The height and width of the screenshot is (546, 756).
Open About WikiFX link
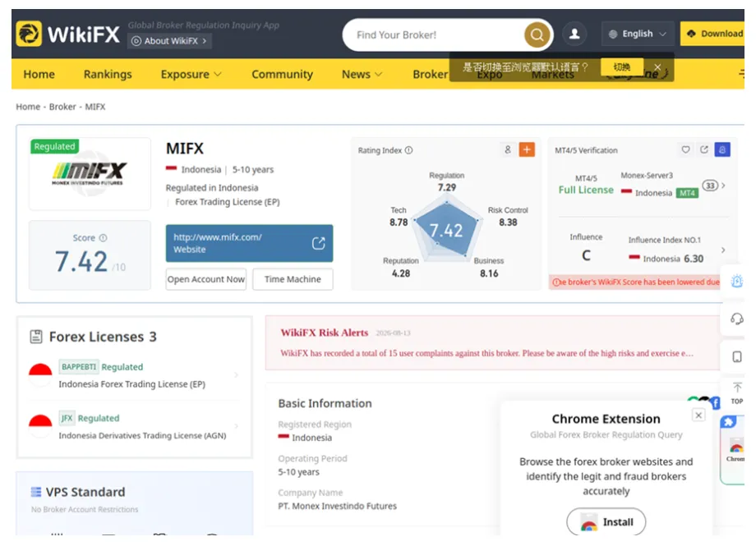[170, 41]
